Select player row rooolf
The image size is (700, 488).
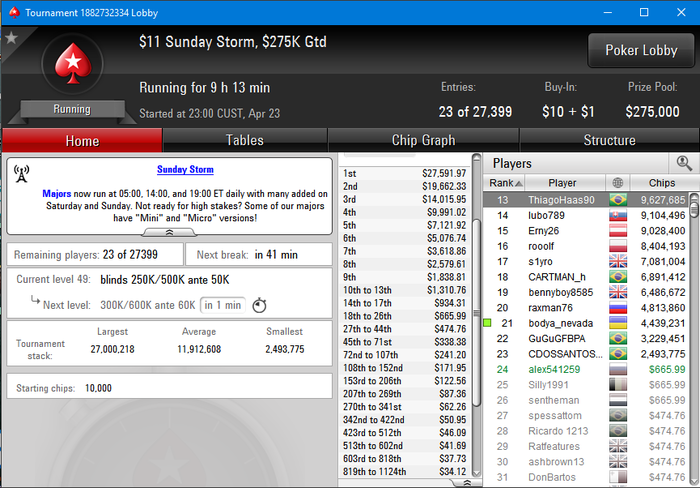coord(587,246)
